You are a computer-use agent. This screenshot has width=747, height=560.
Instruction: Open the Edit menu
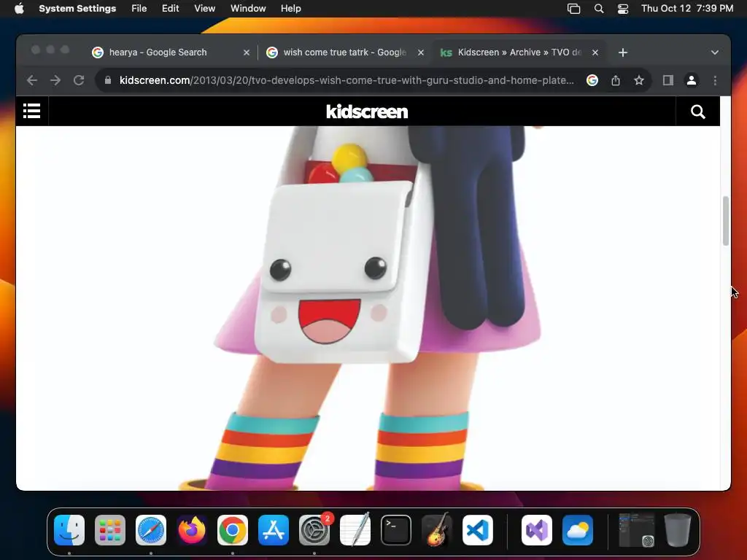[x=170, y=9]
